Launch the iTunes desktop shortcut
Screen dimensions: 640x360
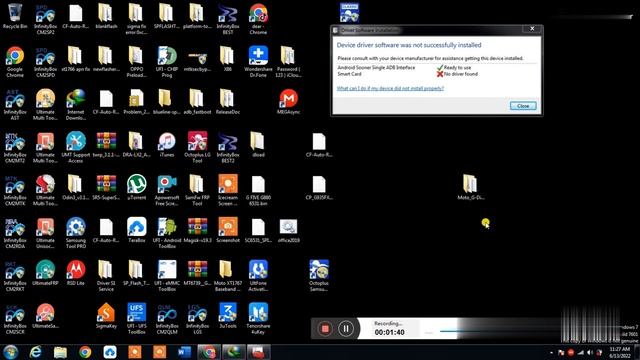(167, 145)
